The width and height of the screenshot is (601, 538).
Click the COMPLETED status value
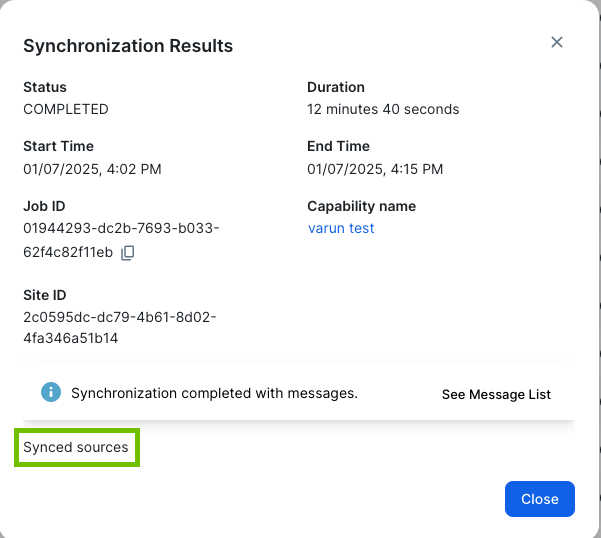click(66, 109)
